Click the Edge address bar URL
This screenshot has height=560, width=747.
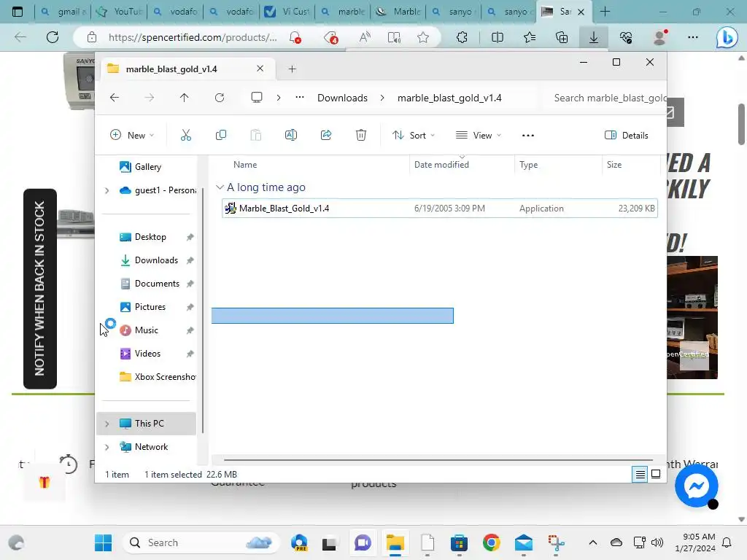pyautogui.click(x=192, y=37)
